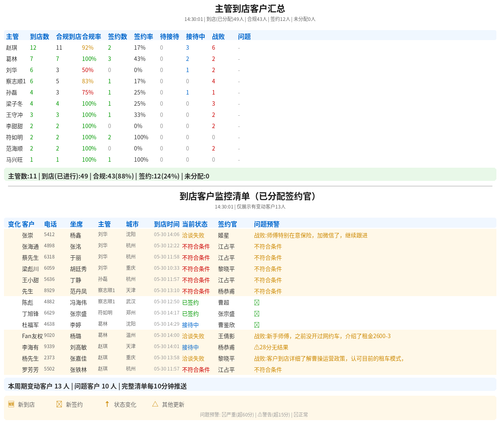Click the 到店时间 column header

167,224
